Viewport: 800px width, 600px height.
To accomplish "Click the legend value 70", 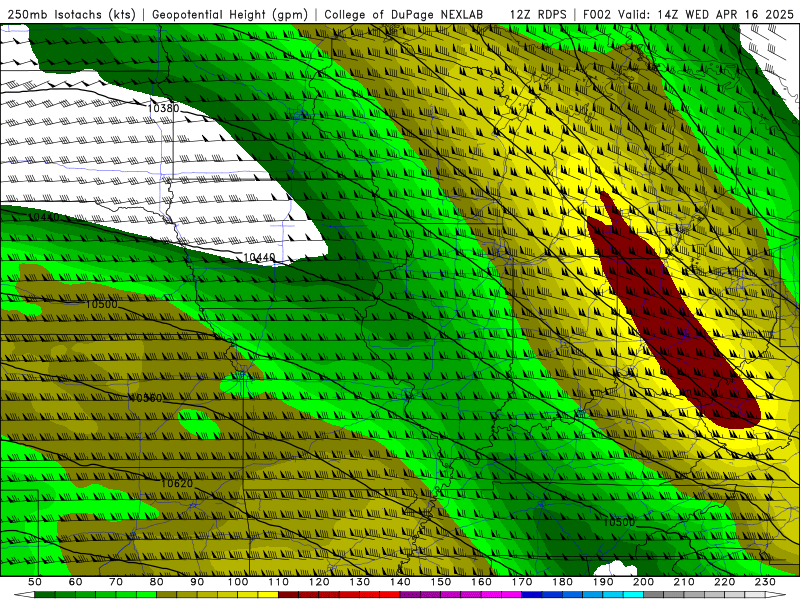I will [116, 582].
